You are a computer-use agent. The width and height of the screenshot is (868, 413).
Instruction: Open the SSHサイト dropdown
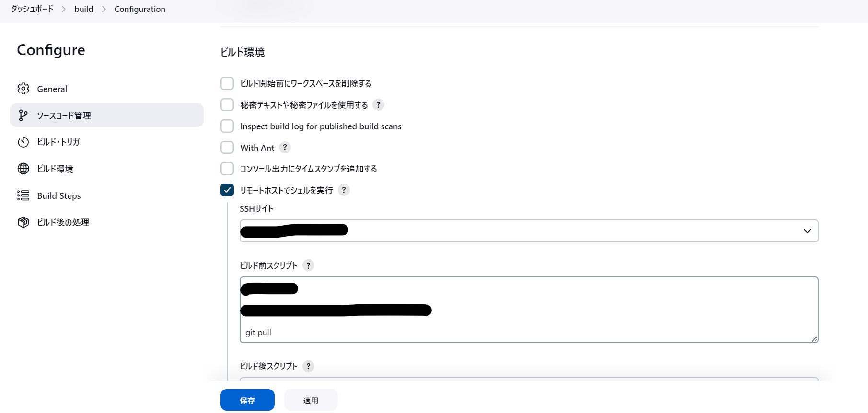pos(529,231)
